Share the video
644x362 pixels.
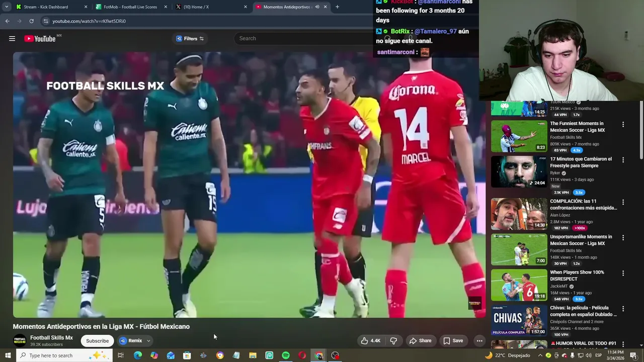tap(420, 341)
